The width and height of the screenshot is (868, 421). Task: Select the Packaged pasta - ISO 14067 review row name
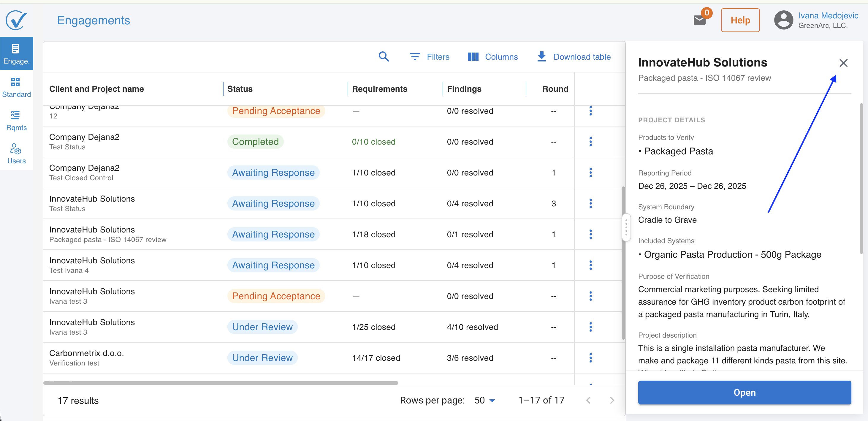click(107, 239)
